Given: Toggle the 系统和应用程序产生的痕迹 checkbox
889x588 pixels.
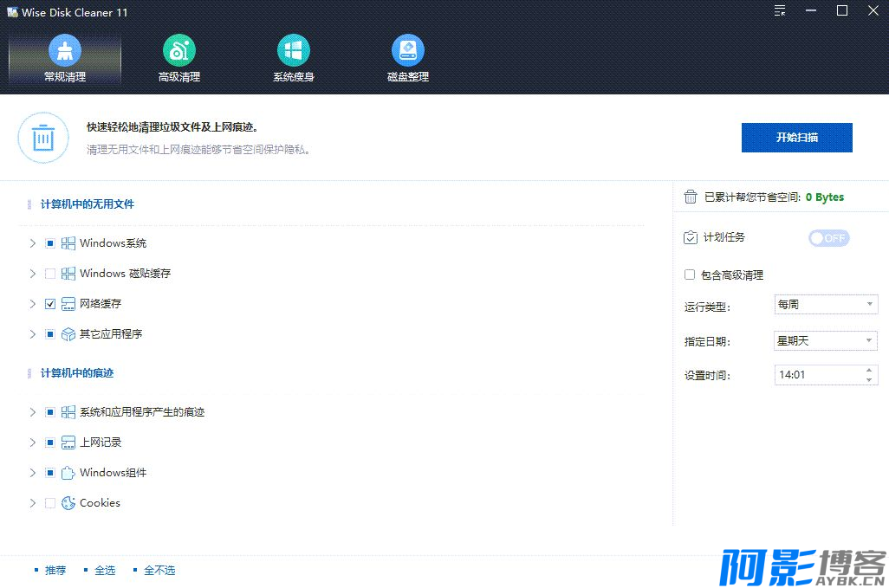Looking at the screenshot, I should [x=50, y=412].
